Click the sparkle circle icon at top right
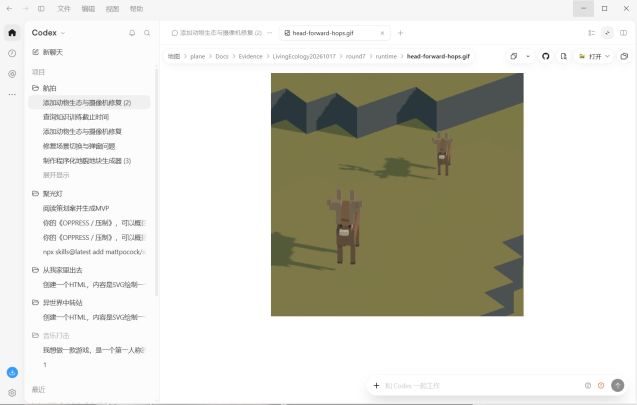The image size is (637, 405). [607, 33]
